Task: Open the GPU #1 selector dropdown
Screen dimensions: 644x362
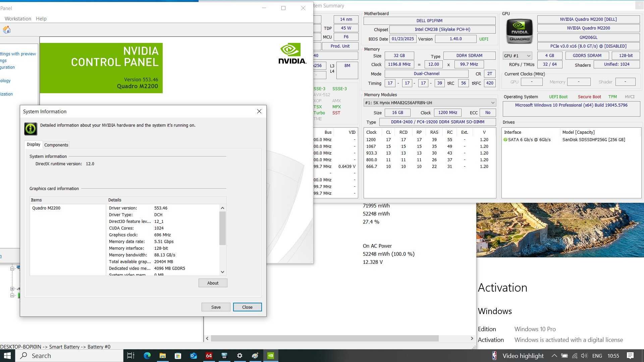Action: tap(517, 56)
